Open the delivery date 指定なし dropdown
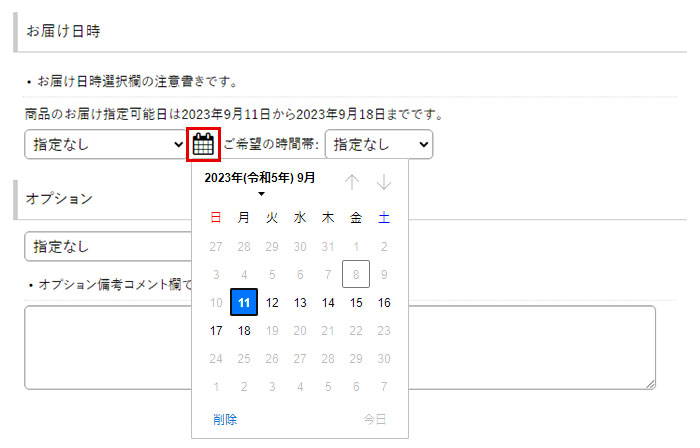The width and height of the screenshot is (700, 448). (105, 145)
